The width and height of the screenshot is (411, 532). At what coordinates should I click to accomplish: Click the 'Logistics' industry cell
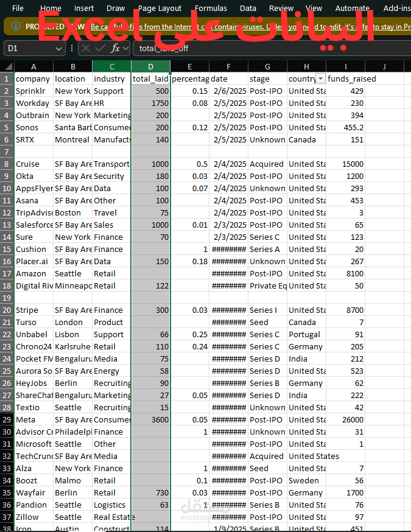click(x=111, y=505)
